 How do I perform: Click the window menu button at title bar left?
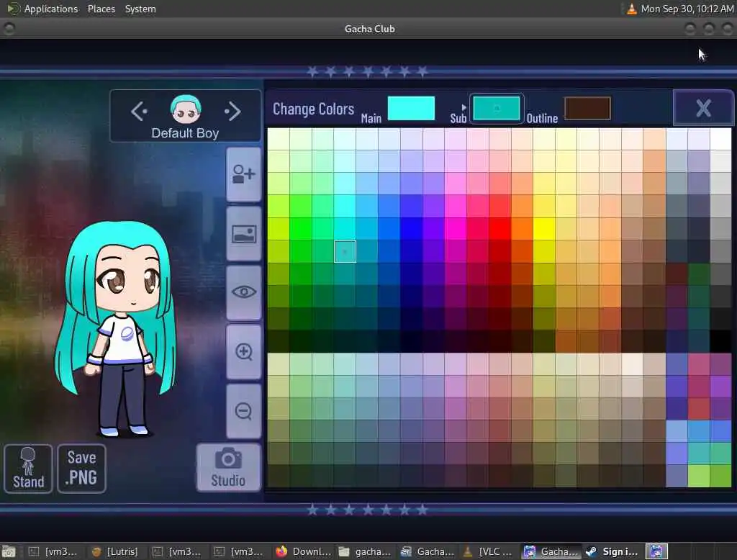pos(9,29)
